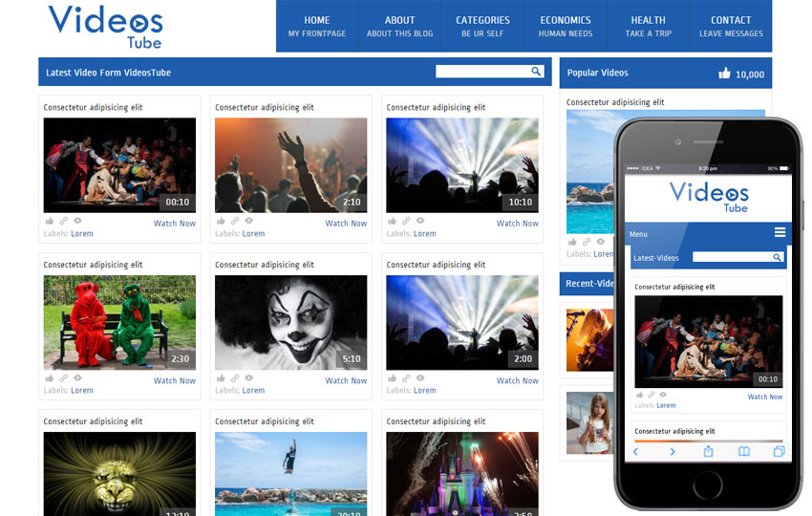This screenshot has width=812, height=516.
Task: Open the castle fireworks video thumbnail
Action: click(x=462, y=474)
